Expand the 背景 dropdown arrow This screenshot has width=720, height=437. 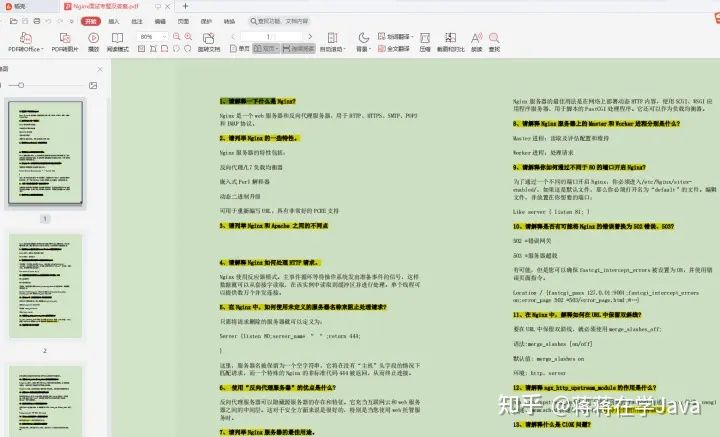tap(370, 50)
